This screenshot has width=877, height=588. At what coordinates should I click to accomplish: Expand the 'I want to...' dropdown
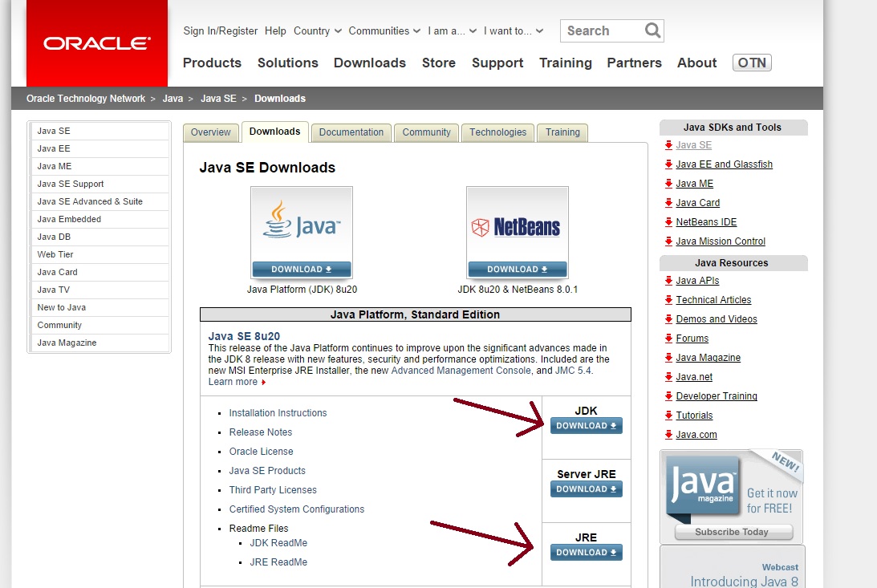point(514,30)
